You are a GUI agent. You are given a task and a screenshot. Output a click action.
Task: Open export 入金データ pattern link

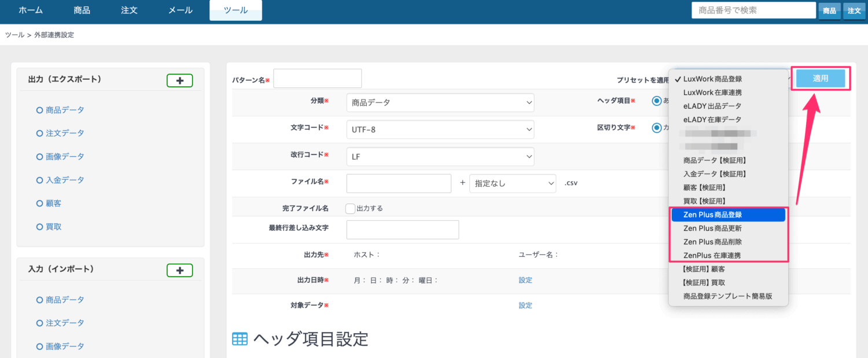pos(65,180)
